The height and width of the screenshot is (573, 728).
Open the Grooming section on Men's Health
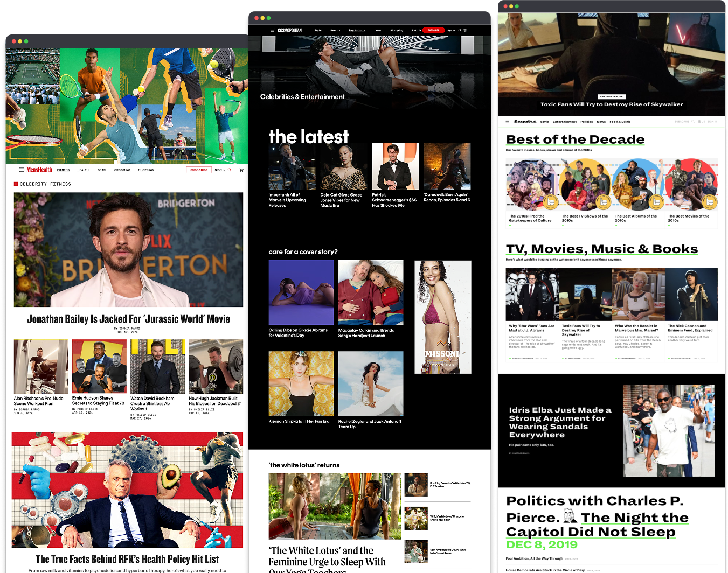point(122,170)
